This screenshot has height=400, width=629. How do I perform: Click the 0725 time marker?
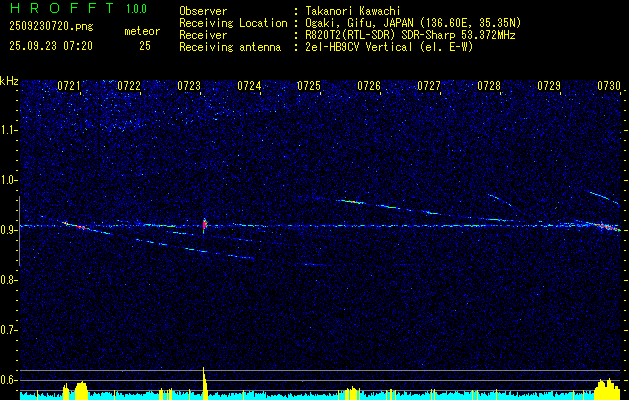click(309, 85)
